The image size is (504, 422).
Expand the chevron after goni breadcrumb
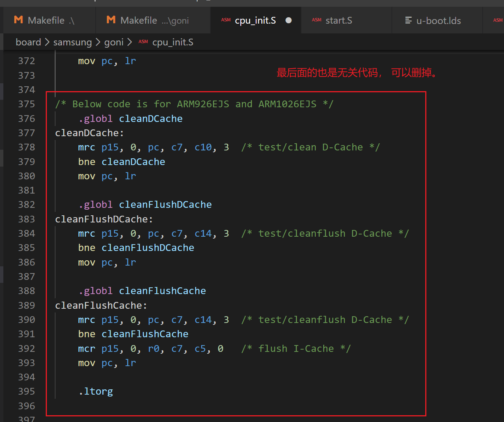click(130, 42)
